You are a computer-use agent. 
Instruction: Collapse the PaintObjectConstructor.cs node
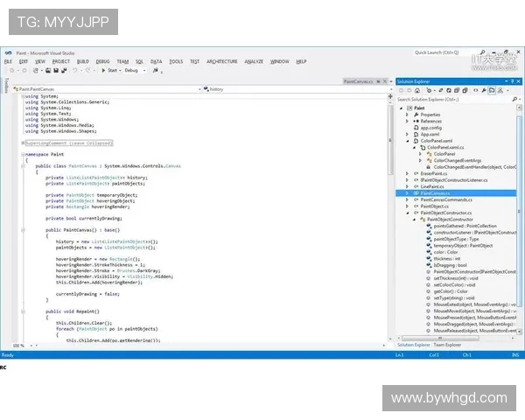[x=407, y=213]
